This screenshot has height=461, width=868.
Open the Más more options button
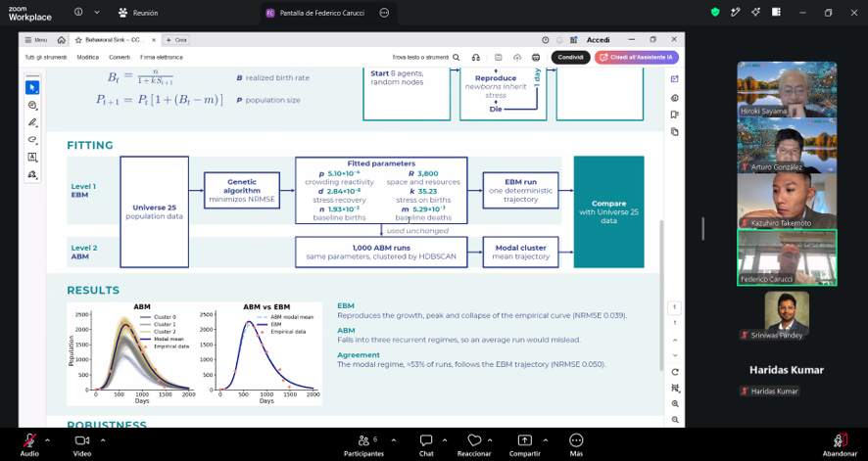[576, 444]
